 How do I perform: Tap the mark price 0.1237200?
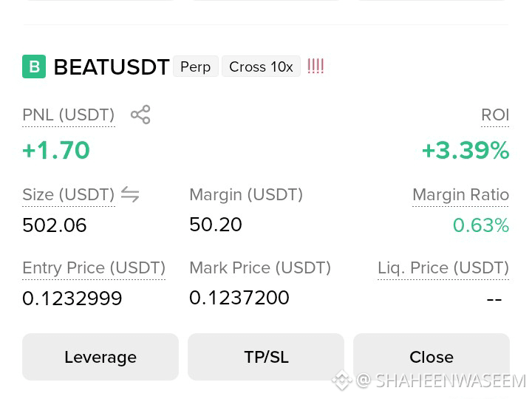[239, 298]
